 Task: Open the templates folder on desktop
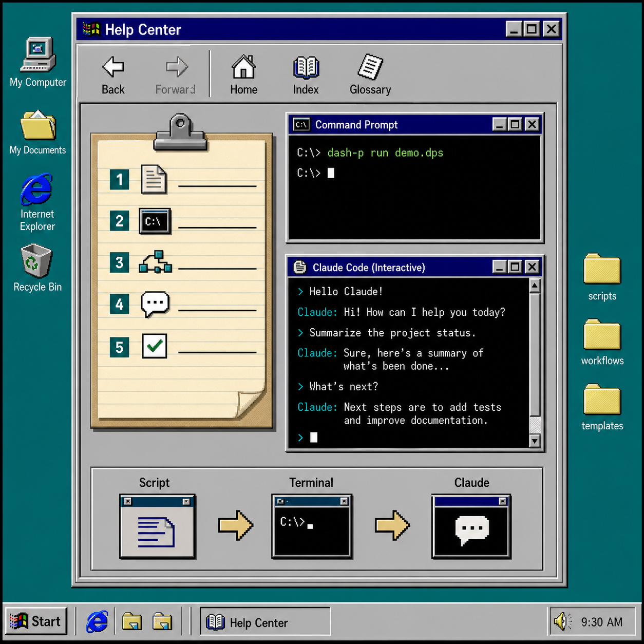602,407
